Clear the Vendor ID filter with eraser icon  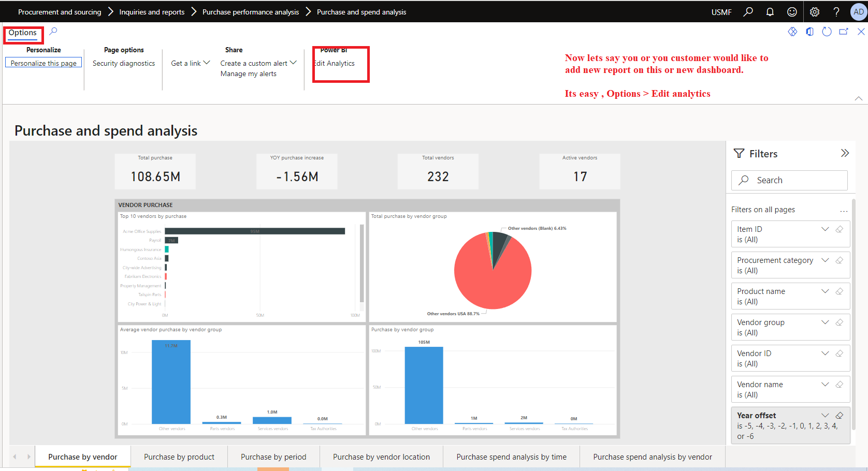point(839,353)
